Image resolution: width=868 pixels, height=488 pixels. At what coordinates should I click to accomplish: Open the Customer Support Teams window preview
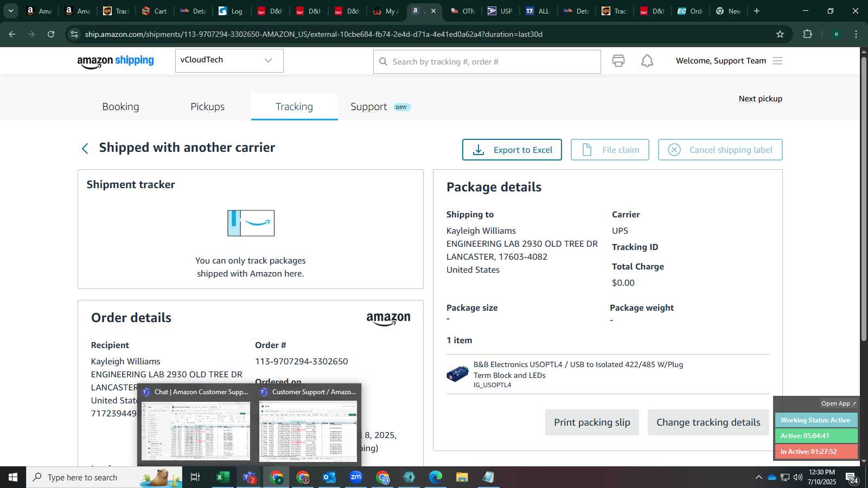coord(308,425)
